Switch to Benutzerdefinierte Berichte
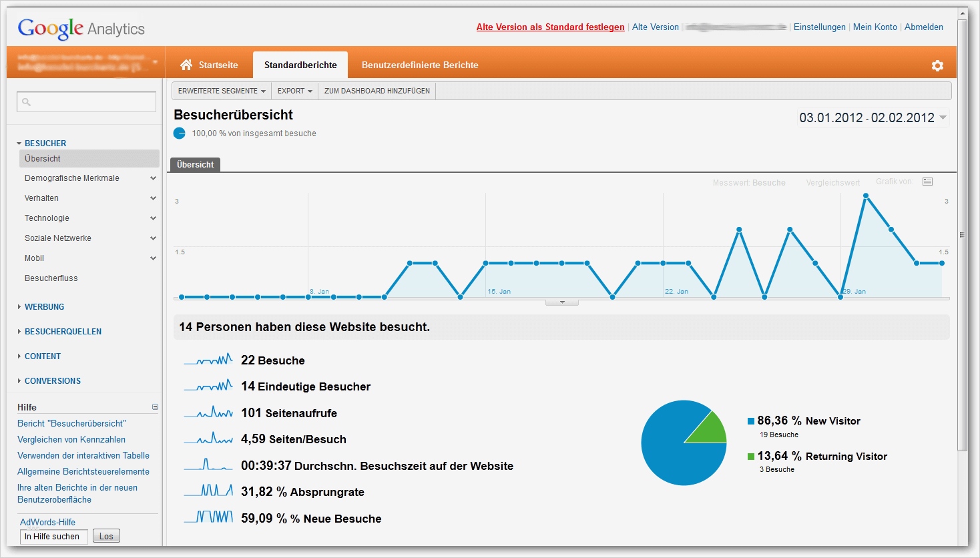 [x=419, y=65]
